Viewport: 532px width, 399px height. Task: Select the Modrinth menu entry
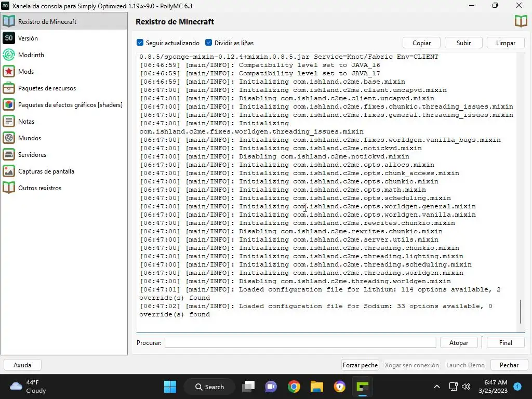tap(64, 55)
